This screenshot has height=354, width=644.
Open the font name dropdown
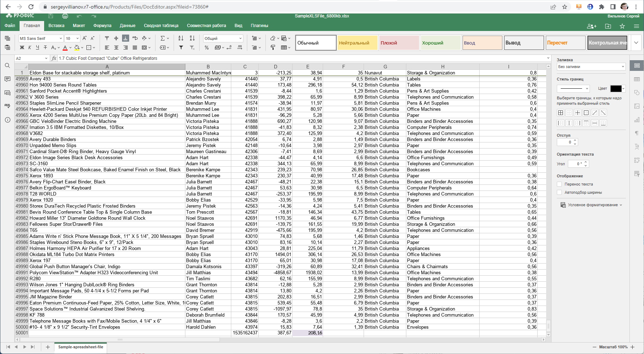click(x=61, y=38)
